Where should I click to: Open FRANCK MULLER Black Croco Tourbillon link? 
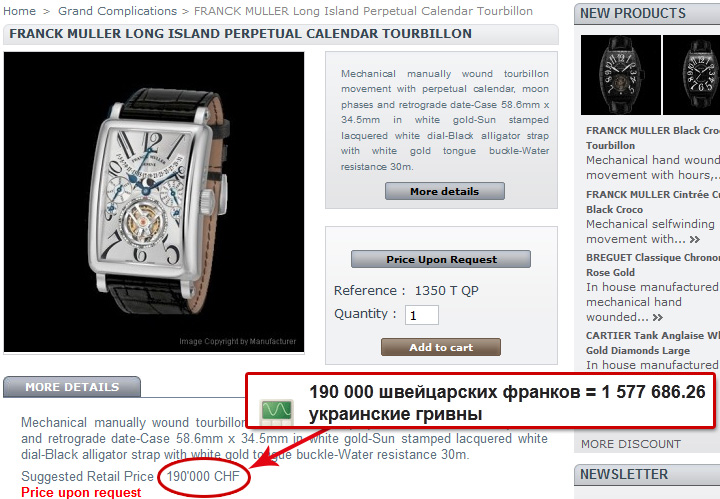pos(653,138)
